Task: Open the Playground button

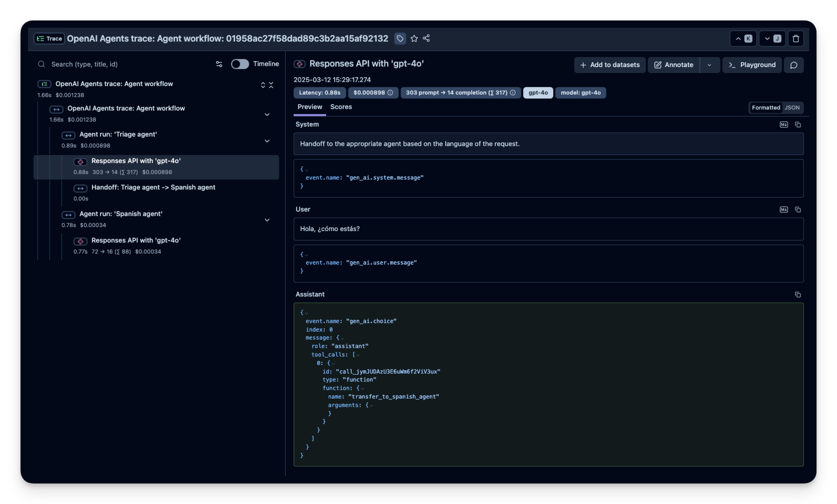Action: point(752,65)
